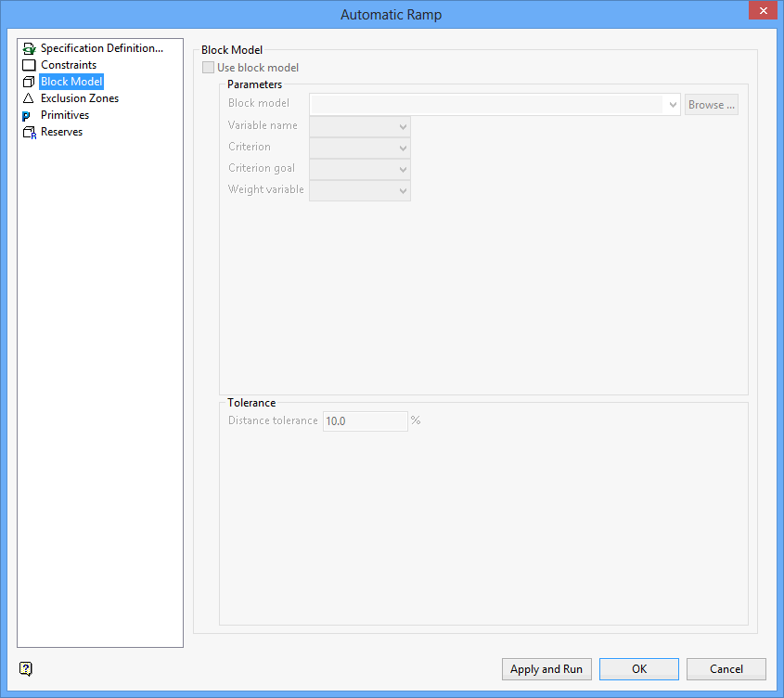Click the Browse button
Screen dimensions: 784x698
point(711,105)
